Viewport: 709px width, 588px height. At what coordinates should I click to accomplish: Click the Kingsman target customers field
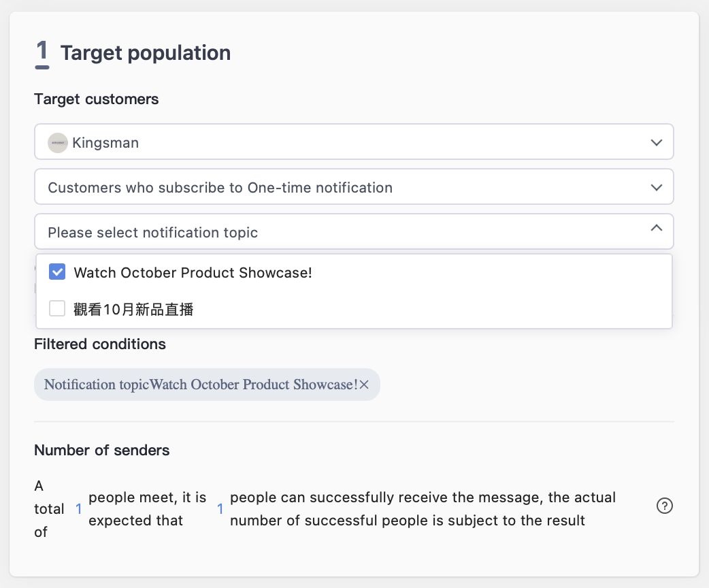[x=354, y=142]
